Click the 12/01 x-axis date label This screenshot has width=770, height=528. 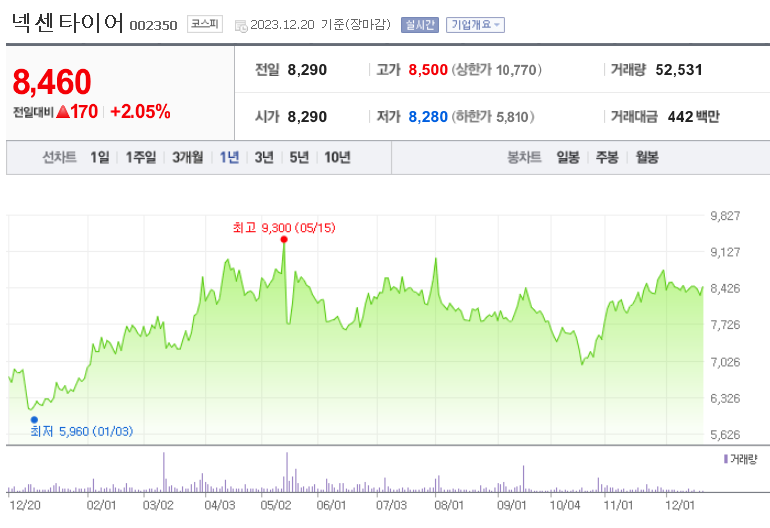pyautogui.click(x=680, y=505)
